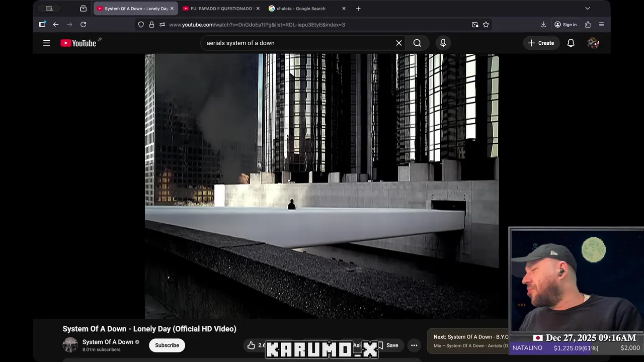Go back with the browser back arrow
This screenshot has width=644, height=362.
click(56, 25)
